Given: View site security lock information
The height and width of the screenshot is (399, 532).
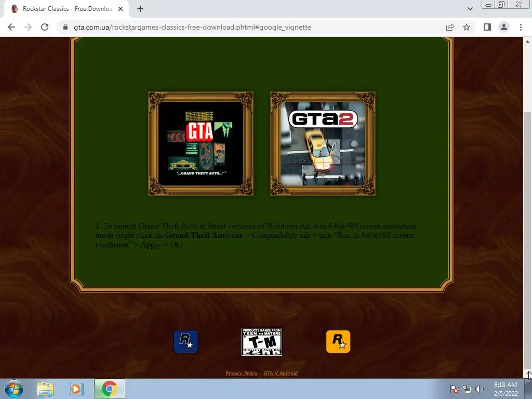Looking at the screenshot, I should (65, 27).
